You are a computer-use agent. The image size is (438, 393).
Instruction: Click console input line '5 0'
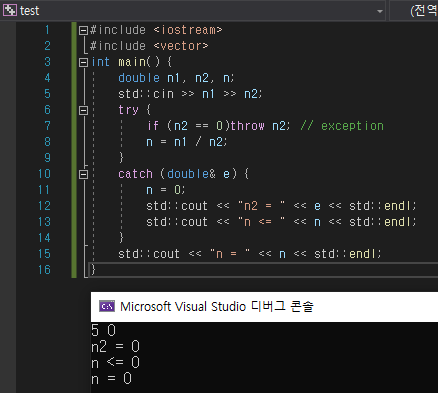[x=103, y=330]
